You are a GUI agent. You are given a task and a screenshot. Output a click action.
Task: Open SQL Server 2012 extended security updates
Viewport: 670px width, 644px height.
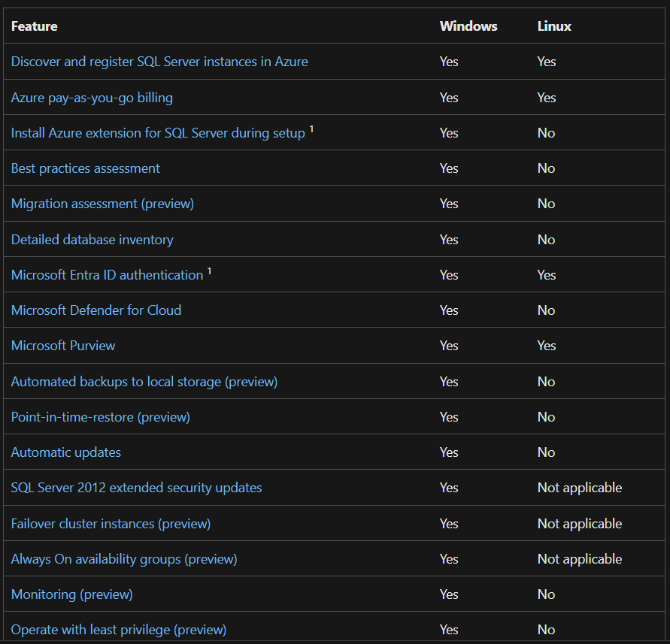(136, 488)
